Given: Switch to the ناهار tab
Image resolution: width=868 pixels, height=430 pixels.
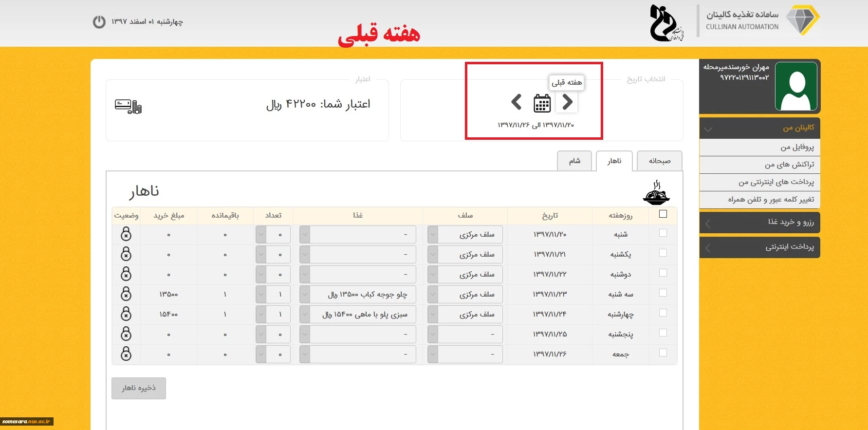Looking at the screenshot, I should pos(614,161).
